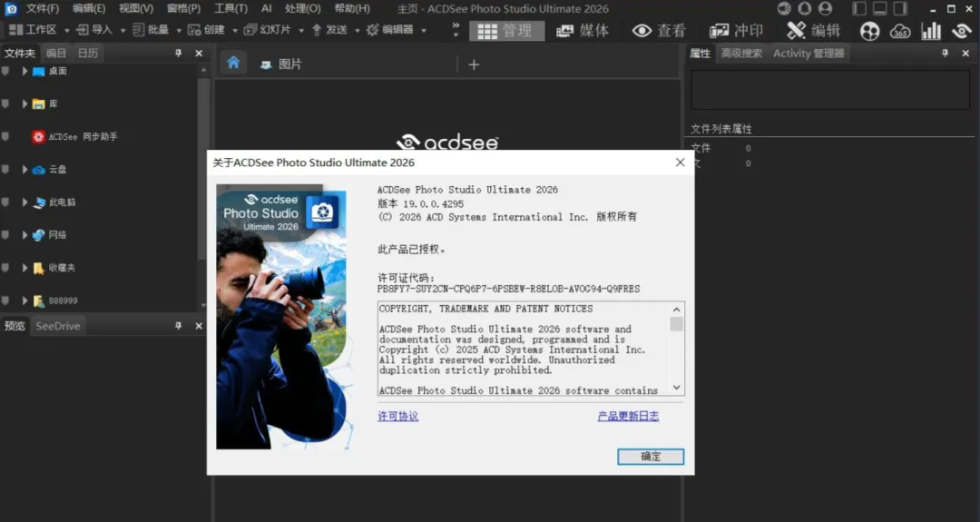Toggle the left panel layout icon
This screenshot has height=522, width=980.
(859, 9)
